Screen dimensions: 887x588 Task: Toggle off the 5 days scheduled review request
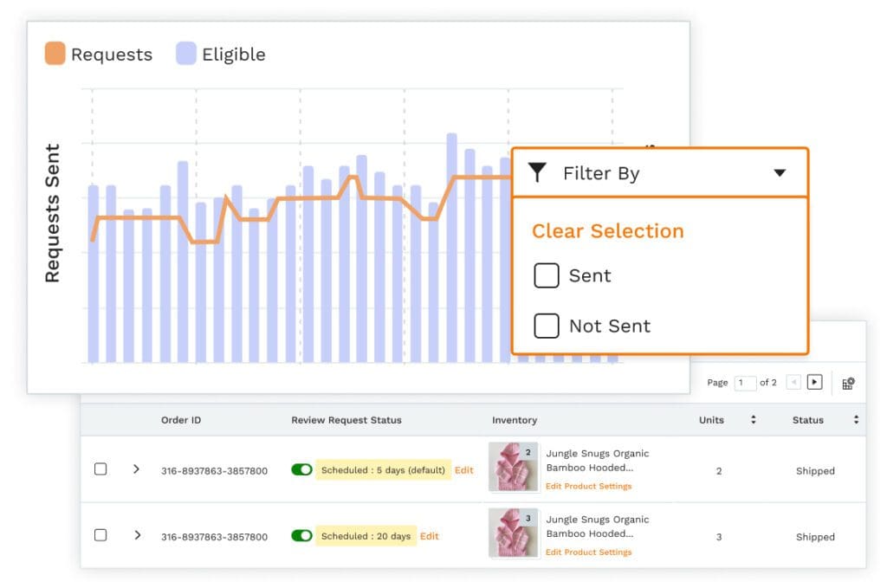coord(301,469)
